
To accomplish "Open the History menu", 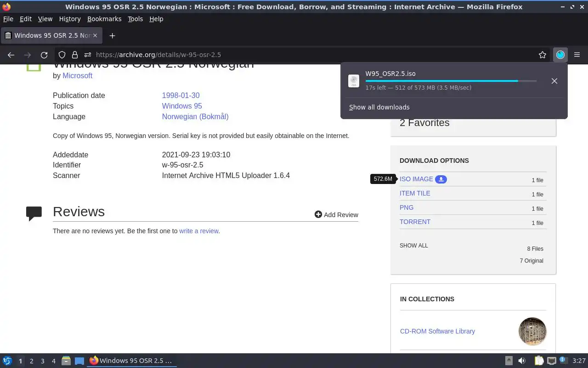I will 70,19.
